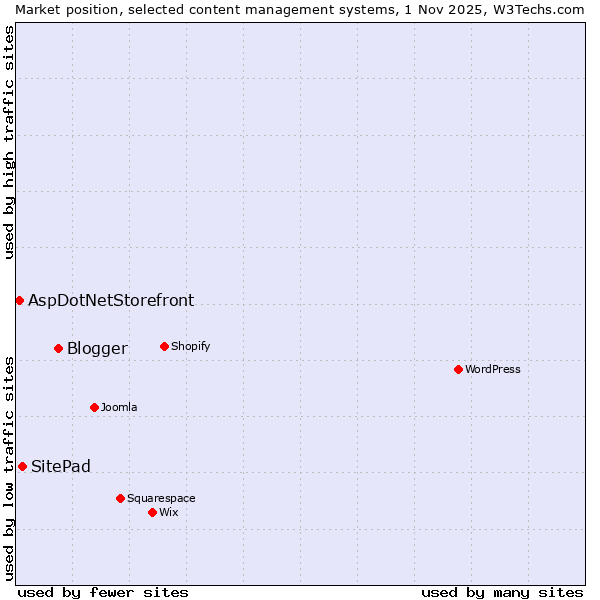Click the WordPress text label

click(492, 369)
